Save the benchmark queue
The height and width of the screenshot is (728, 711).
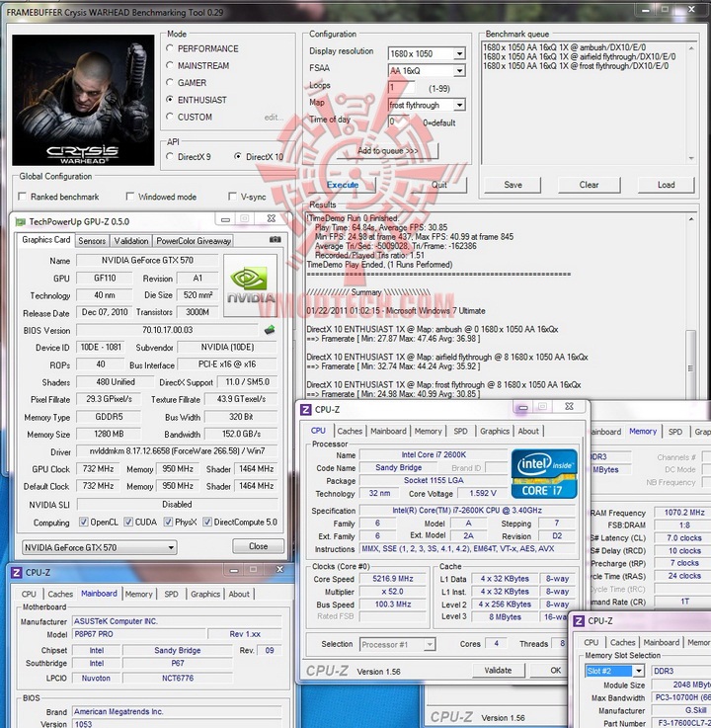coord(513,185)
